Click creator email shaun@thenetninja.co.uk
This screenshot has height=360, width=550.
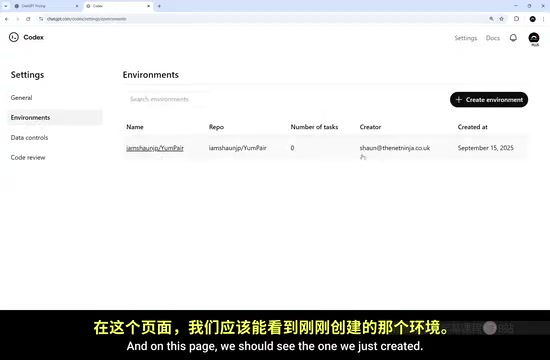pos(395,148)
